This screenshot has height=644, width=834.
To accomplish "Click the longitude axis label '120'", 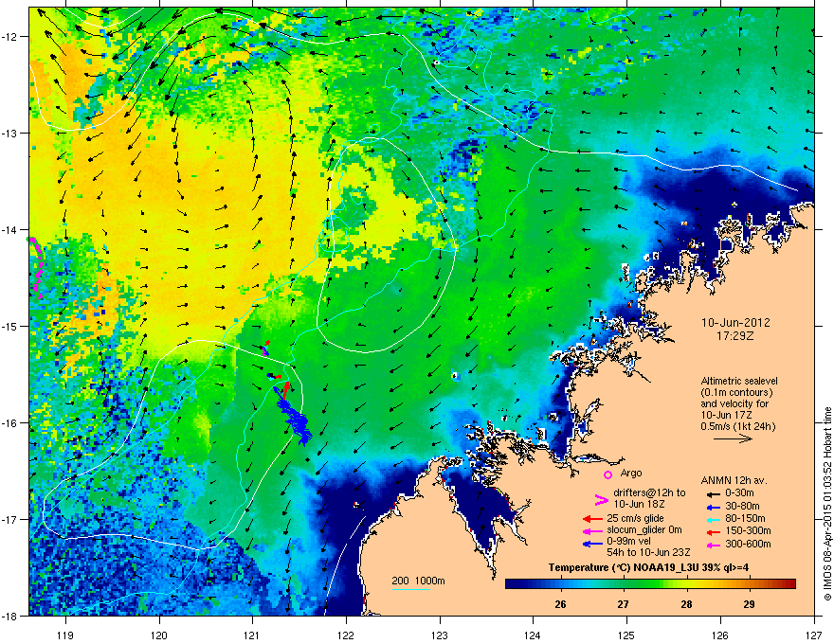I will 159,635.
